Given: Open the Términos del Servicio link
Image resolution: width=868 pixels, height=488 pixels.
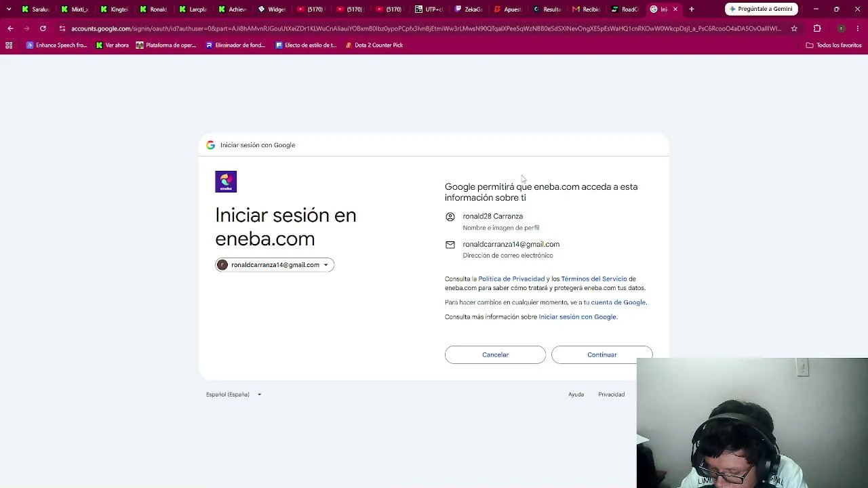Looking at the screenshot, I should (x=594, y=279).
